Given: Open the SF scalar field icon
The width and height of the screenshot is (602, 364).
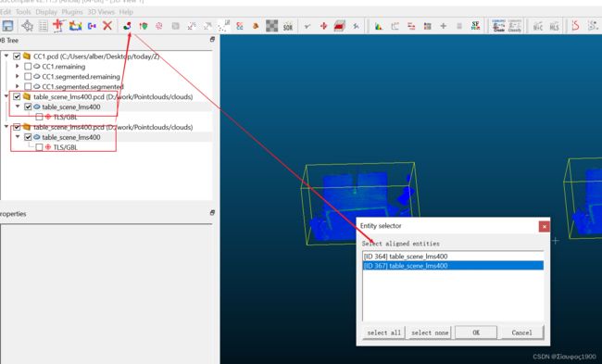Looking at the screenshot, I should tap(475, 26).
